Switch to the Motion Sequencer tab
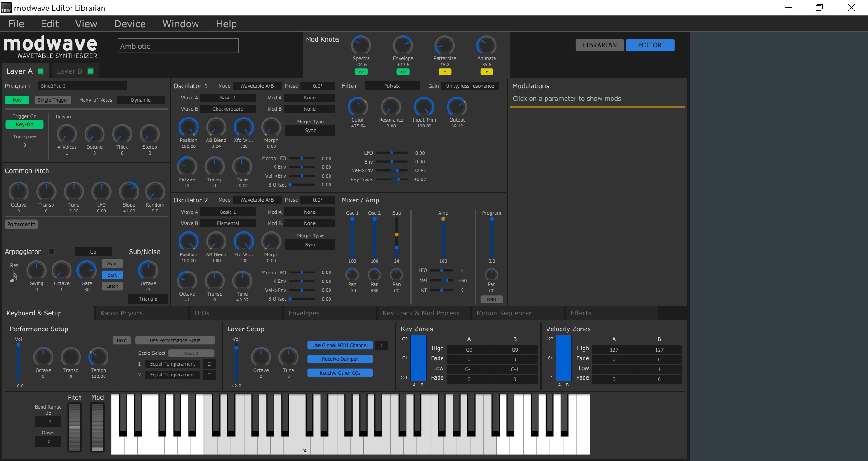Viewport: 868px width, 461px height. (503, 313)
